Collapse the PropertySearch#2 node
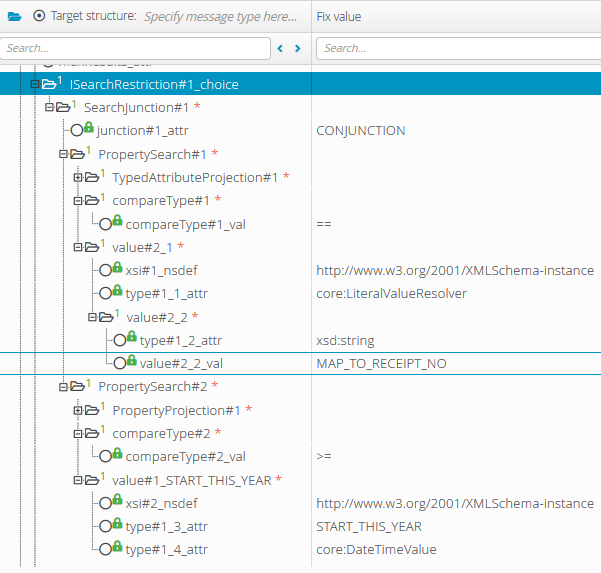601x573 pixels. 63,387
